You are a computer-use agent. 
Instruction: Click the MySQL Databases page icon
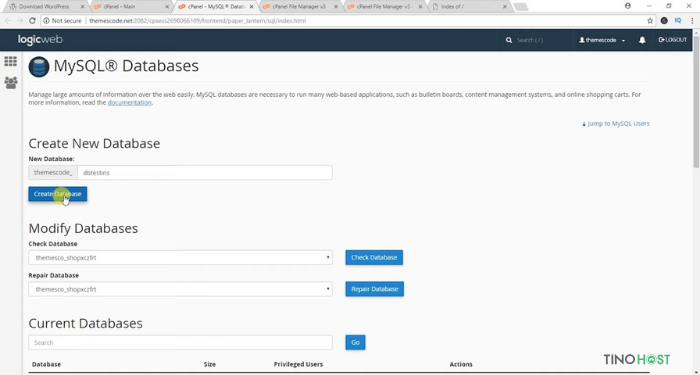pos(39,67)
